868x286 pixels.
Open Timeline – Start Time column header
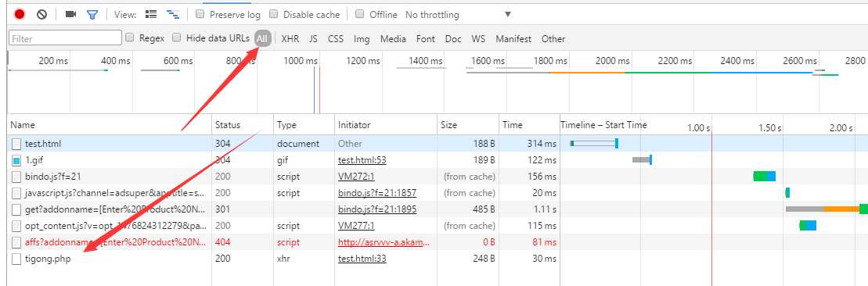point(603,125)
